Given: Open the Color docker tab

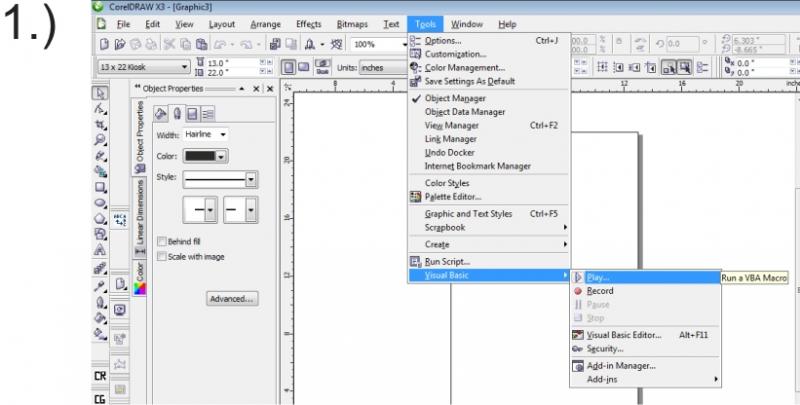Looking at the screenshot, I should coord(139,279).
